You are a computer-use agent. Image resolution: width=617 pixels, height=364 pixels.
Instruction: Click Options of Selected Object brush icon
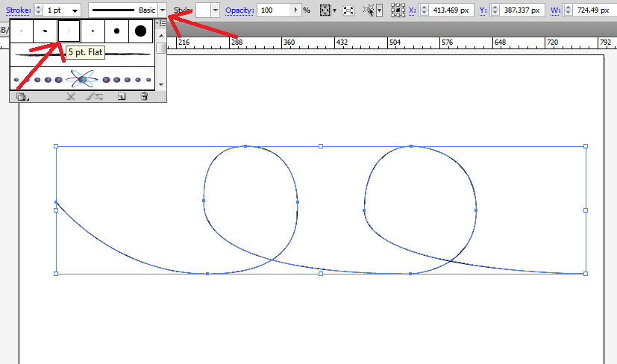click(95, 96)
